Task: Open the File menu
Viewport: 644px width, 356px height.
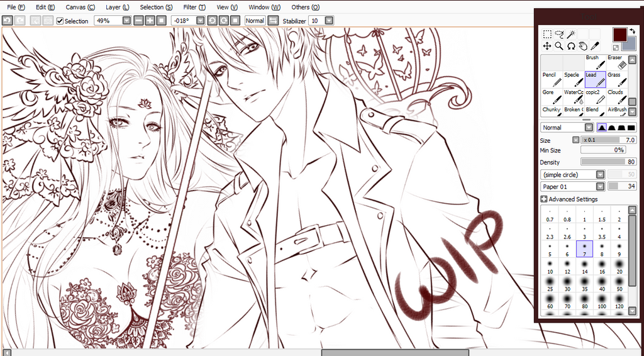Action: pos(16,7)
